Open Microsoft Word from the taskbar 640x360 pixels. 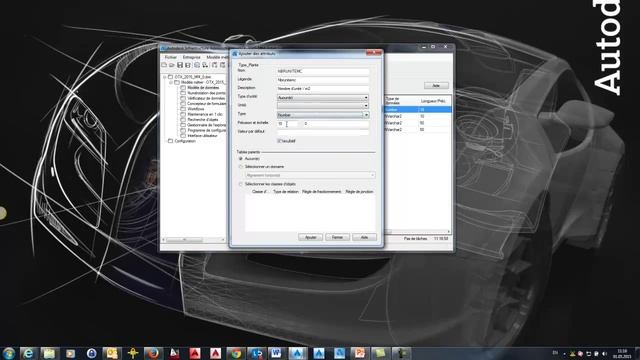276,353
